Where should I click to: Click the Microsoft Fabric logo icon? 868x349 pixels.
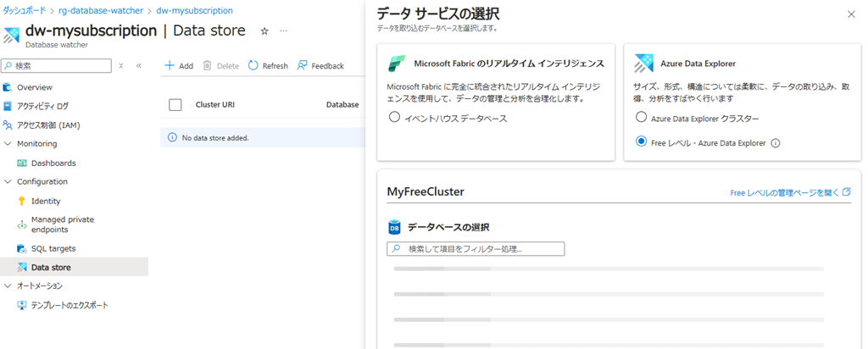tap(398, 64)
